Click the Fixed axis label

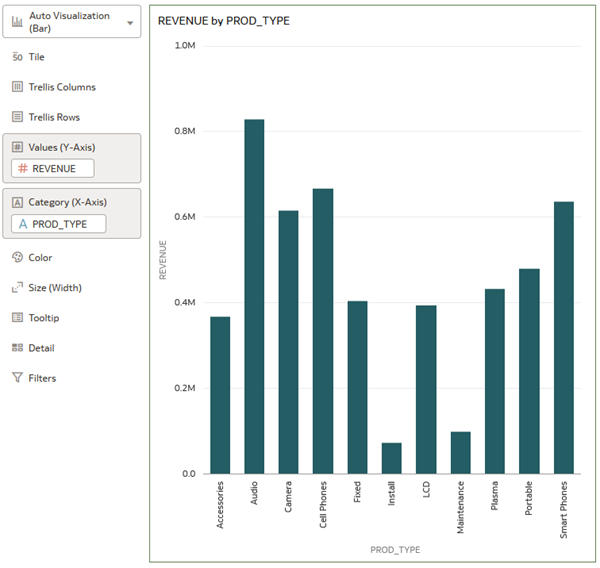357,492
